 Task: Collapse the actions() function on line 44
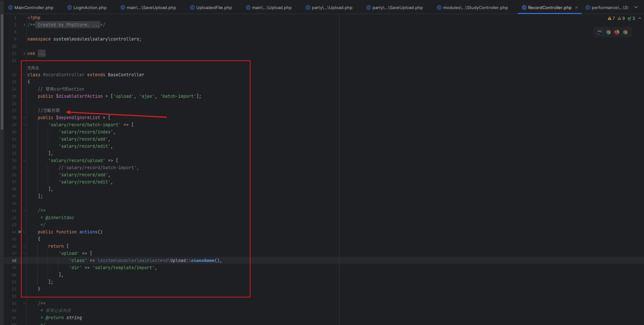(x=24, y=232)
